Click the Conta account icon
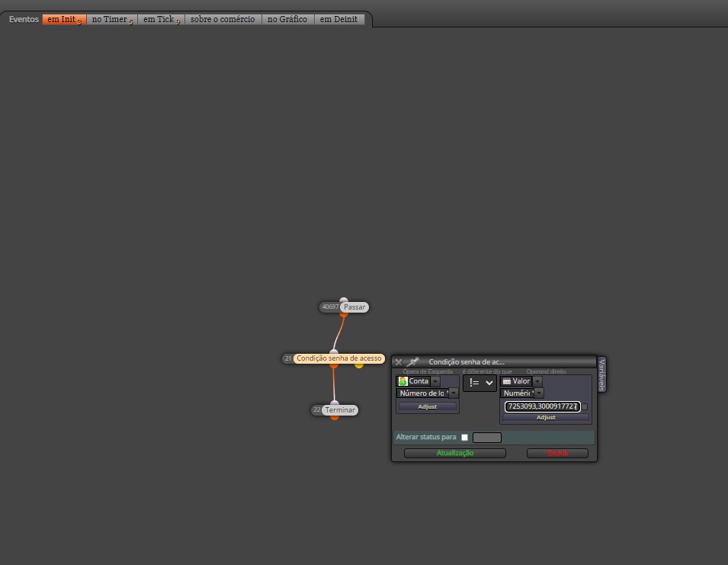This screenshot has width=728, height=565. tap(403, 381)
